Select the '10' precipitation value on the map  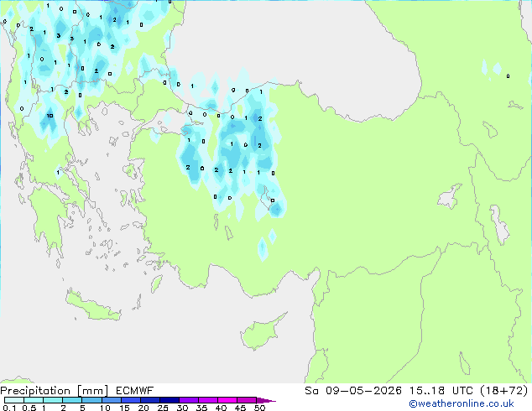(x=50, y=116)
